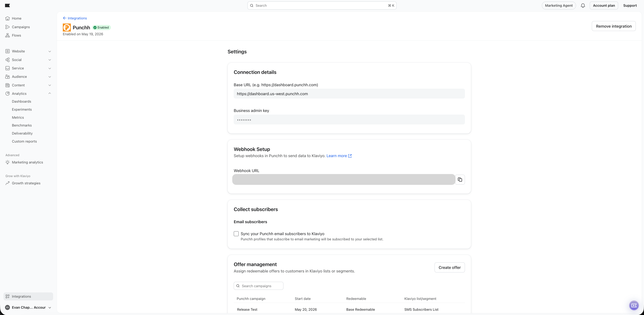Image resolution: width=644 pixels, height=315 pixels.
Task: Click the green Enabled status badge
Action: 101,28
